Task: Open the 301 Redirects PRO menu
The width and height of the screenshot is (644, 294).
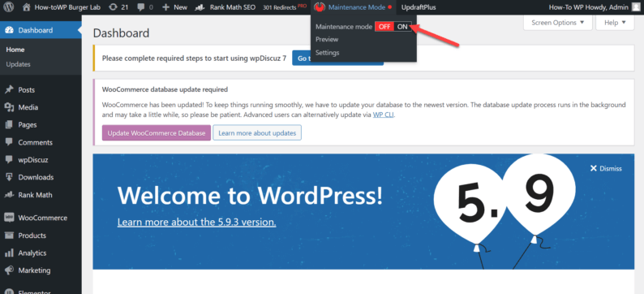Action: (285, 7)
